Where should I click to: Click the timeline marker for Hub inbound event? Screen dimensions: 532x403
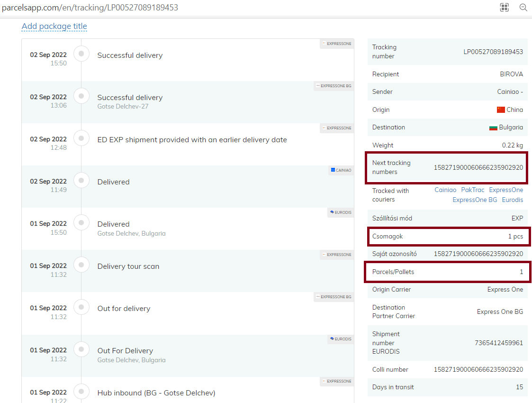81,392
